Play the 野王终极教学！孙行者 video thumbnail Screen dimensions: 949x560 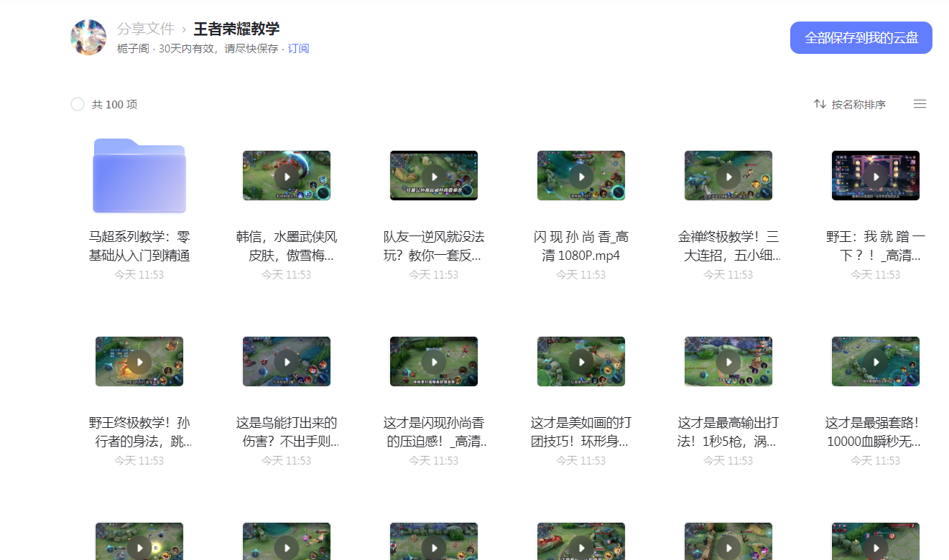[139, 362]
